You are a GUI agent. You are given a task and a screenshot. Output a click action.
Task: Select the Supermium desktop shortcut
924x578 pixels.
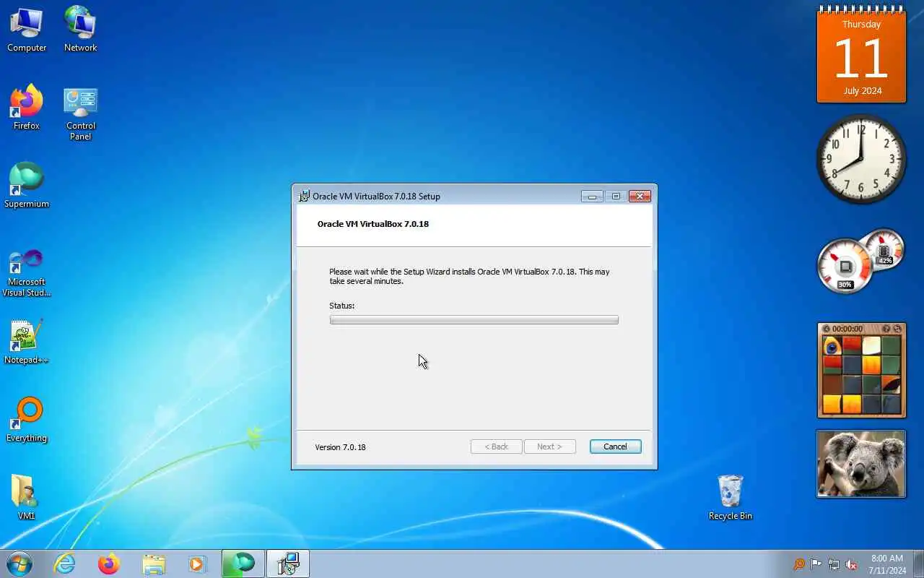(27, 186)
